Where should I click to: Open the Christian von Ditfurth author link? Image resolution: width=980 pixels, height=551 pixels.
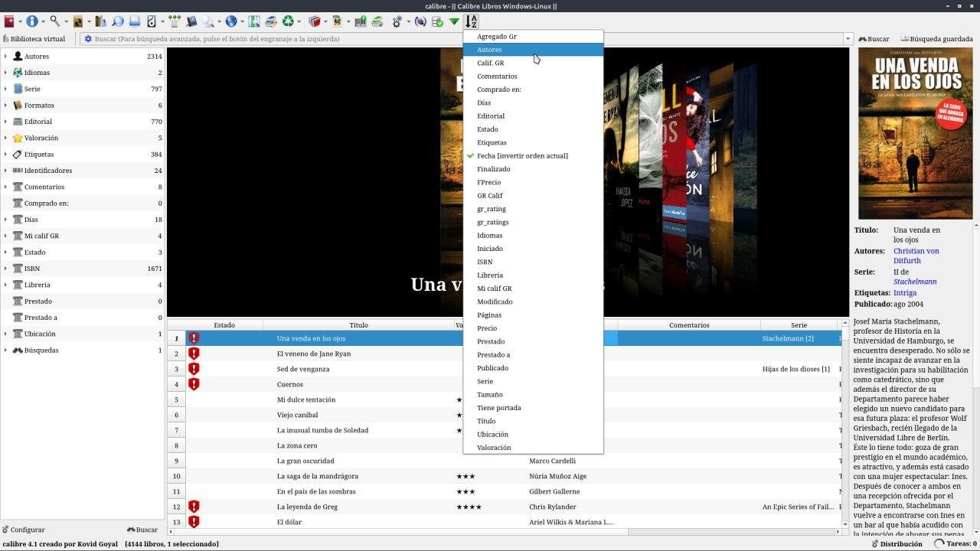coord(916,256)
